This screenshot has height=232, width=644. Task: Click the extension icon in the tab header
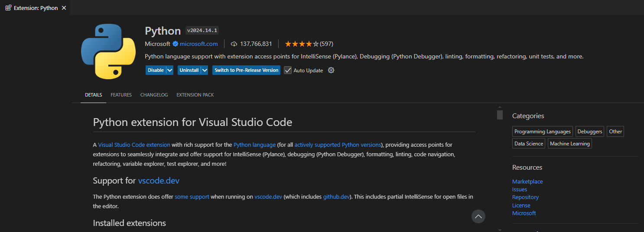(x=8, y=8)
